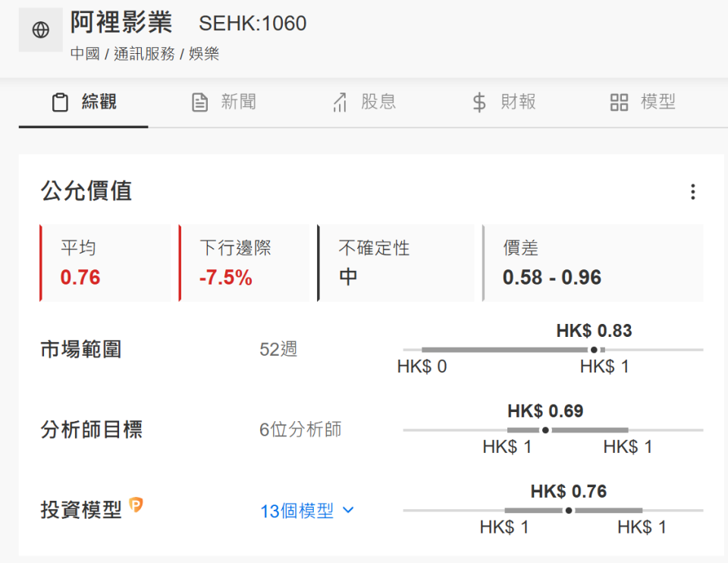
Task: Click the HK$ 0.83 value label
Action: [594, 331]
